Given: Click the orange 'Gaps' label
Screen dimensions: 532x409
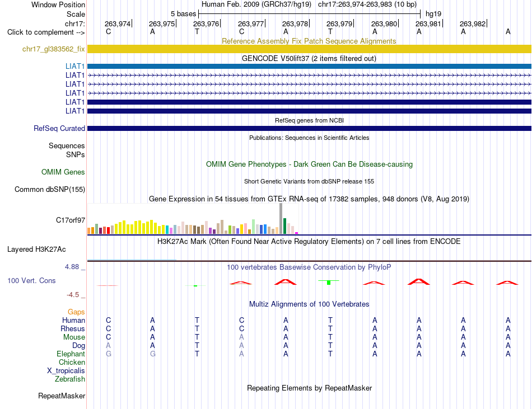Looking at the screenshot, I should (76, 312).
